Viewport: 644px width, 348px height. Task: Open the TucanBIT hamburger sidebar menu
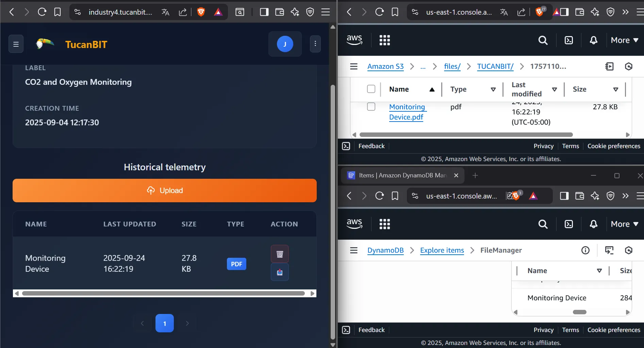tap(16, 44)
